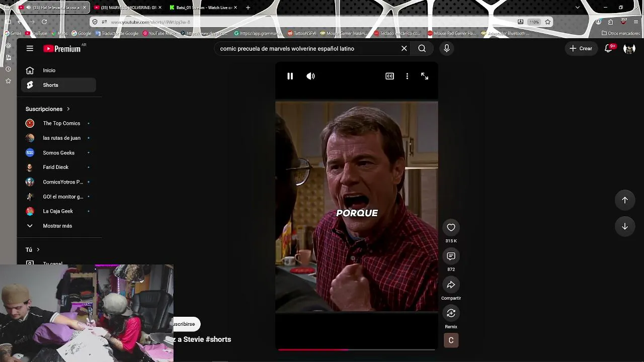Open the account avatar menu
Image resolution: width=644 pixels, height=362 pixels.
click(x=629, y=48)
